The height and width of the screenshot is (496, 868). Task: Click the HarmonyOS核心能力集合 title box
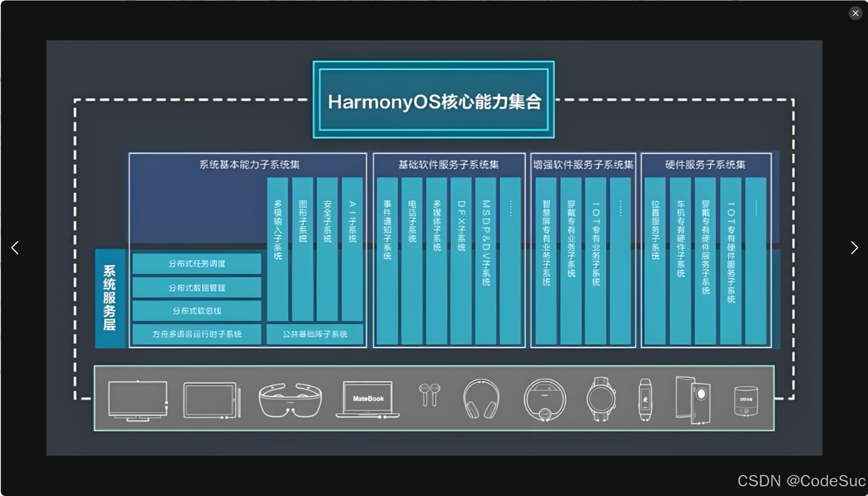coord(433,101)
